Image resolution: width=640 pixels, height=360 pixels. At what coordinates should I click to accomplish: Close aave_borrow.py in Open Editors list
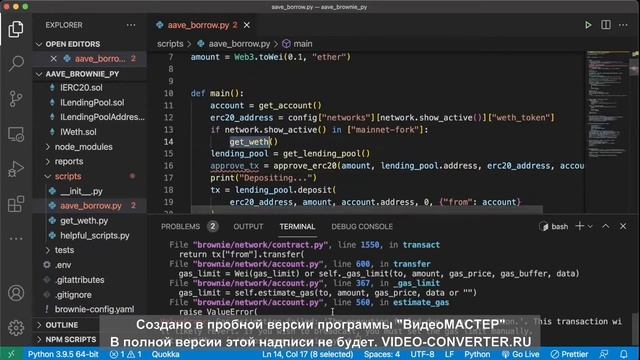pyautogui.click(x=53, y=59)
